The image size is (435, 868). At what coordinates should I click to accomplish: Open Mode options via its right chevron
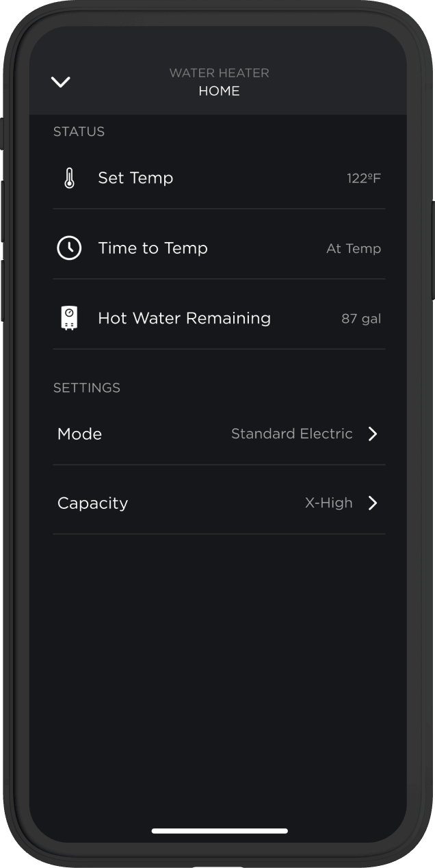coord(373,434)
